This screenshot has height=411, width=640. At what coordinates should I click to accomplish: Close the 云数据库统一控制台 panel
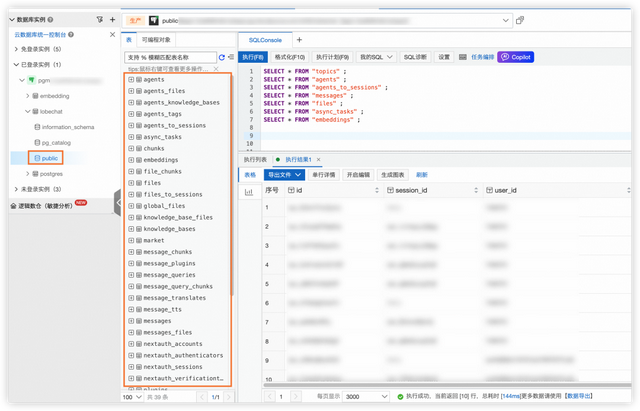point(112,35)
